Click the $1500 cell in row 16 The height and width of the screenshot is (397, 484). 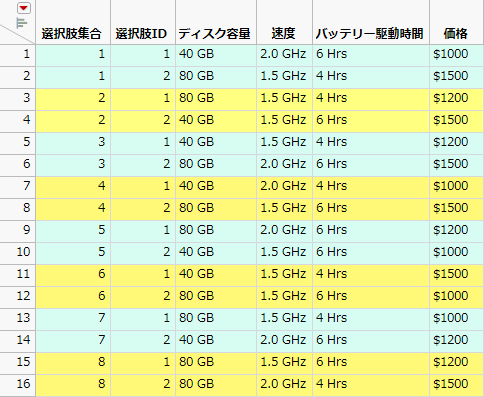coord(457,384)
